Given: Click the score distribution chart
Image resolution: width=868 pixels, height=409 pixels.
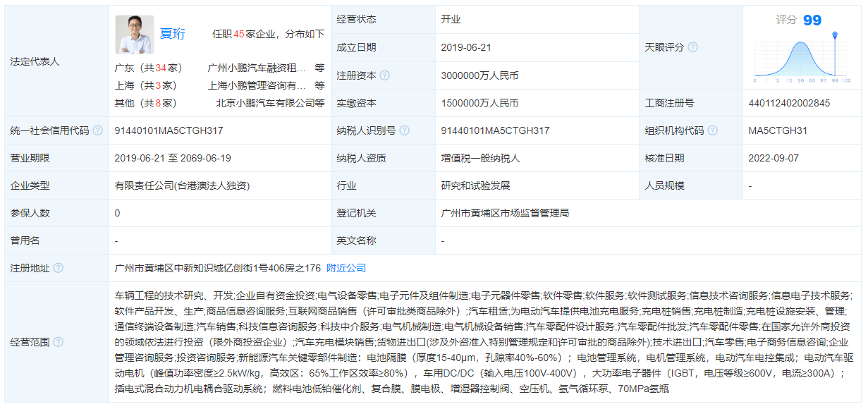Looking at the screenshot, I should point(802,58).
